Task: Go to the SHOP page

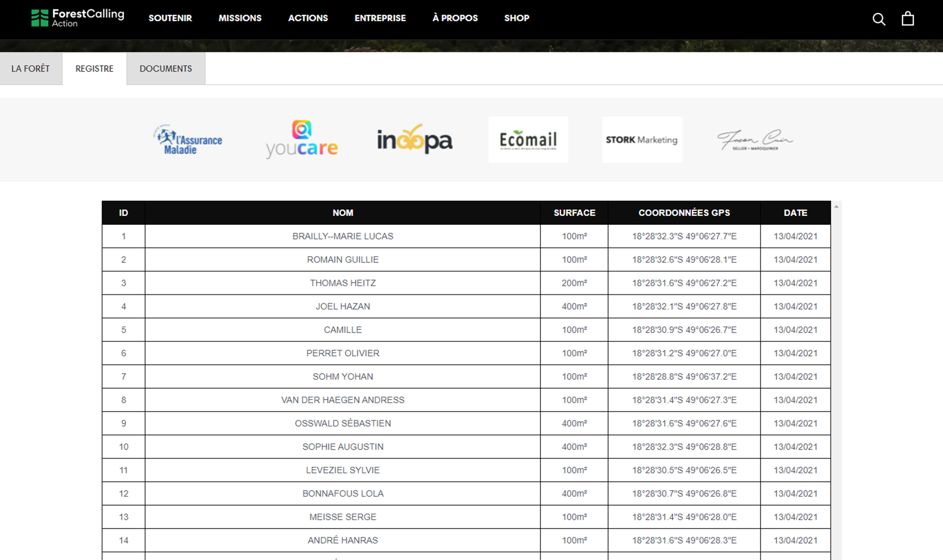Action: 516,18
